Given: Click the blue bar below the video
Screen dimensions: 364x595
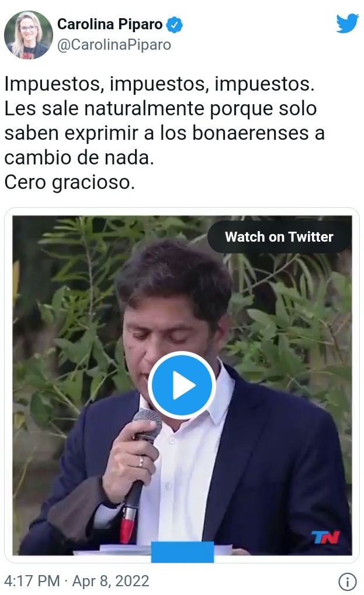Looking at the screenshot, I should coord(182,552).
